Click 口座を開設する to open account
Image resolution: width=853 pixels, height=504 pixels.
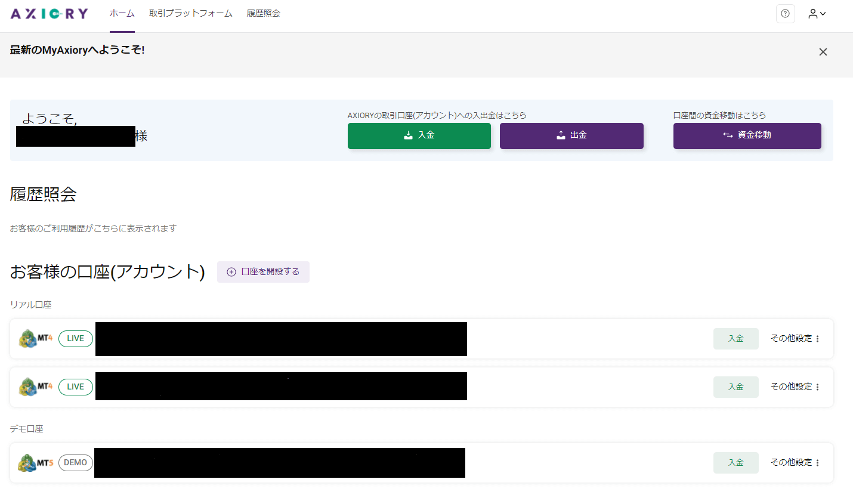coord(263,271)
